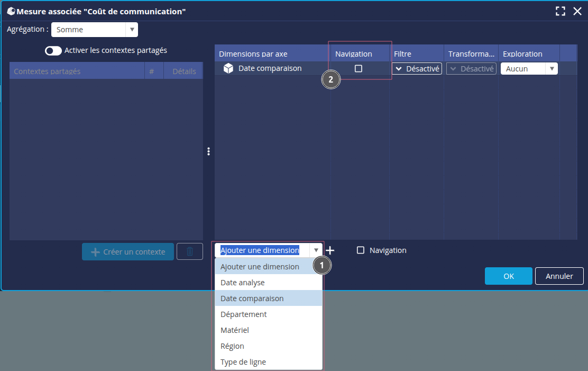The height and width of the screenshot is (371, 588).
Task: Click the plus icon to add dimension
Action: point(330,250)
